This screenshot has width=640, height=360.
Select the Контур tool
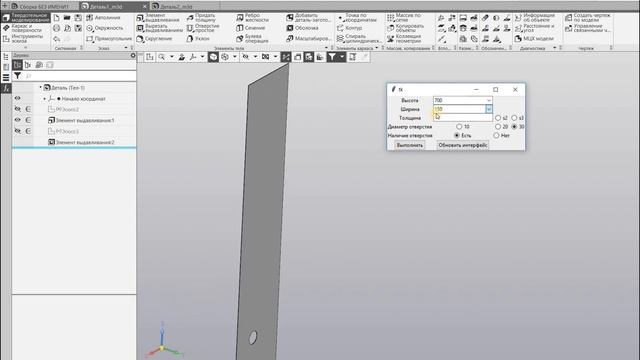[349, 28]
